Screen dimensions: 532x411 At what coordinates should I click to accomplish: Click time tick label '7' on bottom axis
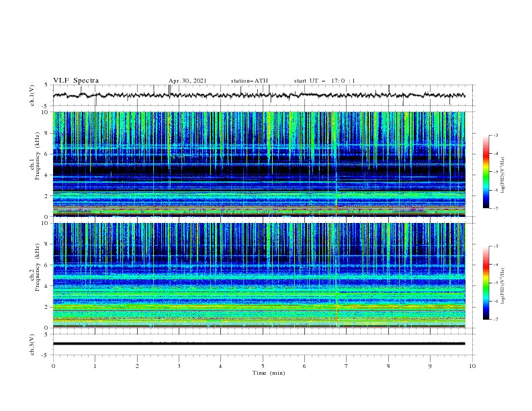coord(347,366)
